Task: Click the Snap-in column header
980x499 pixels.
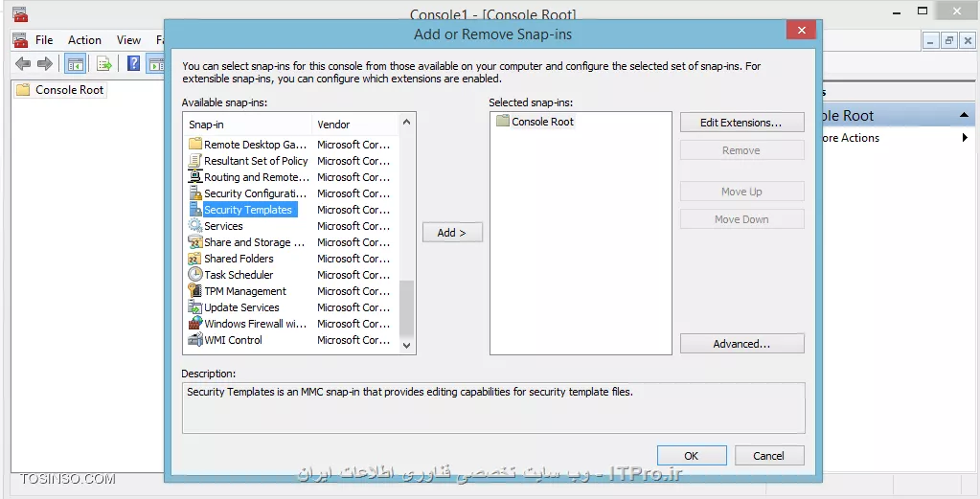Action: click(x=248, y=125)
